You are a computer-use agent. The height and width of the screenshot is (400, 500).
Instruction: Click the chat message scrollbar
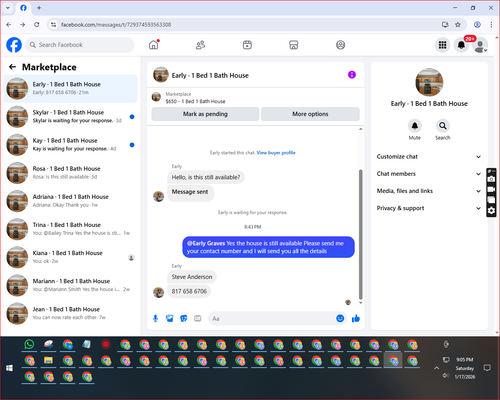coord(360,234)
